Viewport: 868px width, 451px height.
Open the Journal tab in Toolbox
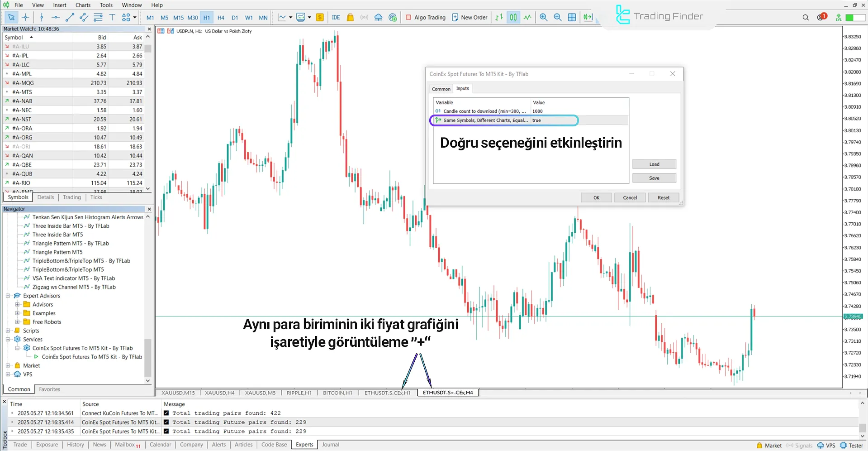[331, 445]
